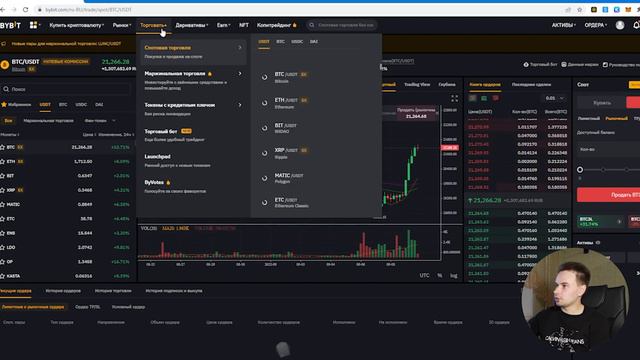Click the browser reload icon
The width and height of the screenshot is (640, 360).
coord(26,9)
